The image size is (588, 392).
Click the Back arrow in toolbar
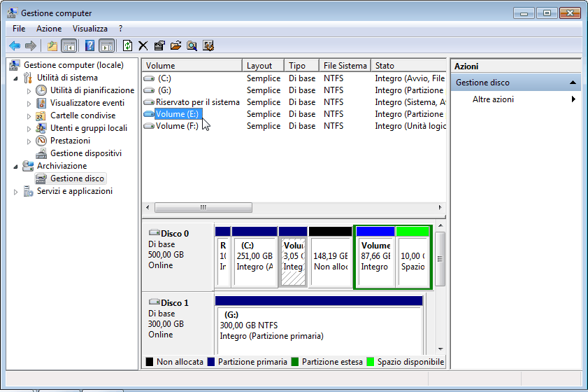[x=14, y=45]
